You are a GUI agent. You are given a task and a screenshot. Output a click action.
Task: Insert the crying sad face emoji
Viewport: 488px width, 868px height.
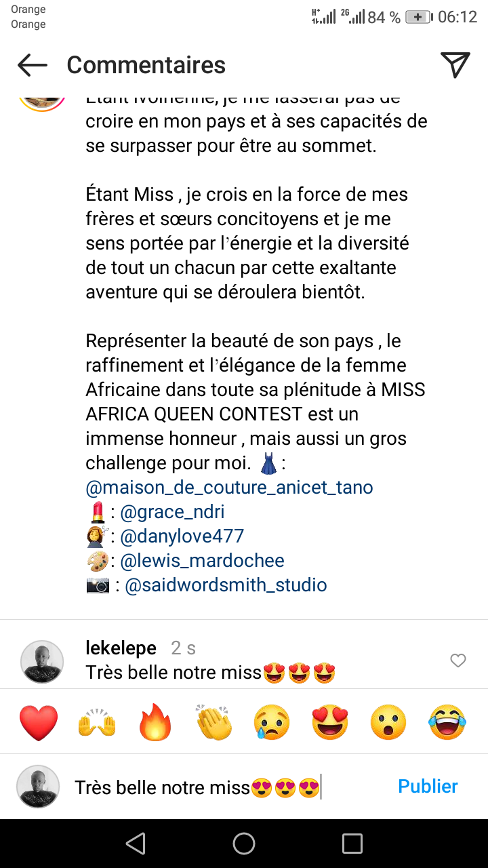(x=272, y=723)
